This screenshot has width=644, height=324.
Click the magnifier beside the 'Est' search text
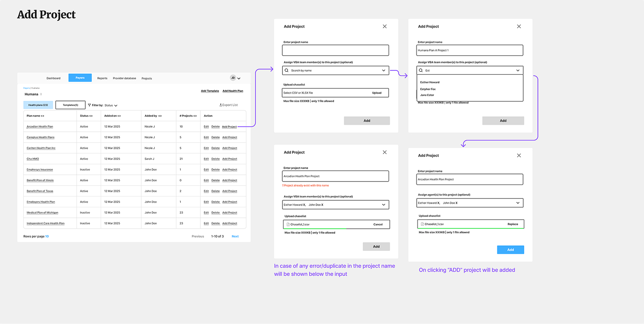click(420, 70)
